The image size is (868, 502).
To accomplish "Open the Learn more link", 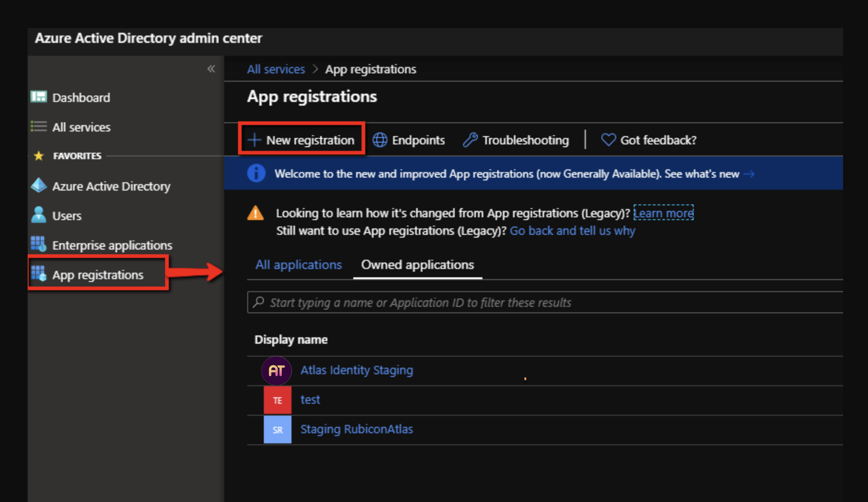I will (x=663, y=213).
